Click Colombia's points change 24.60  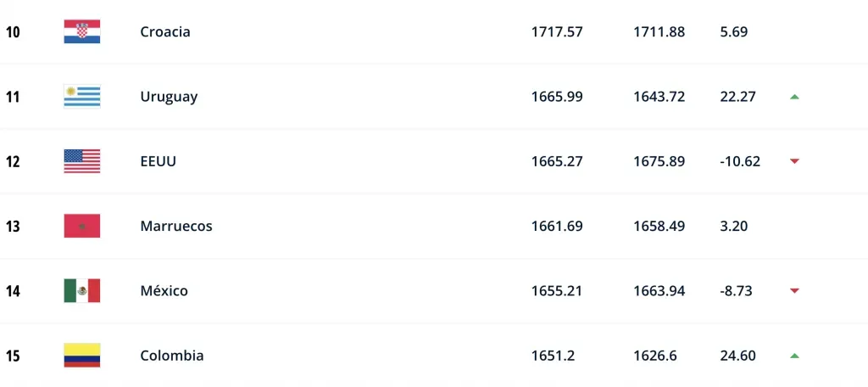[x=736, y=356]
